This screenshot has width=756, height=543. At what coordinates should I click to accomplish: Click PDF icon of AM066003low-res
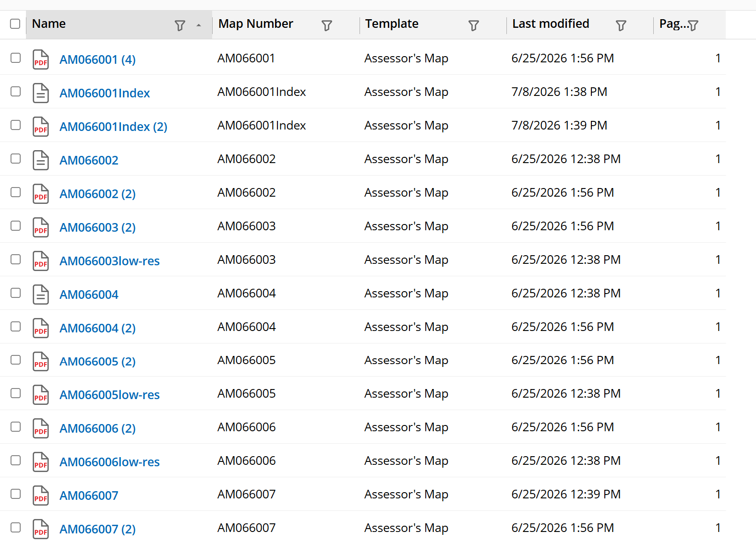point(41,261)
